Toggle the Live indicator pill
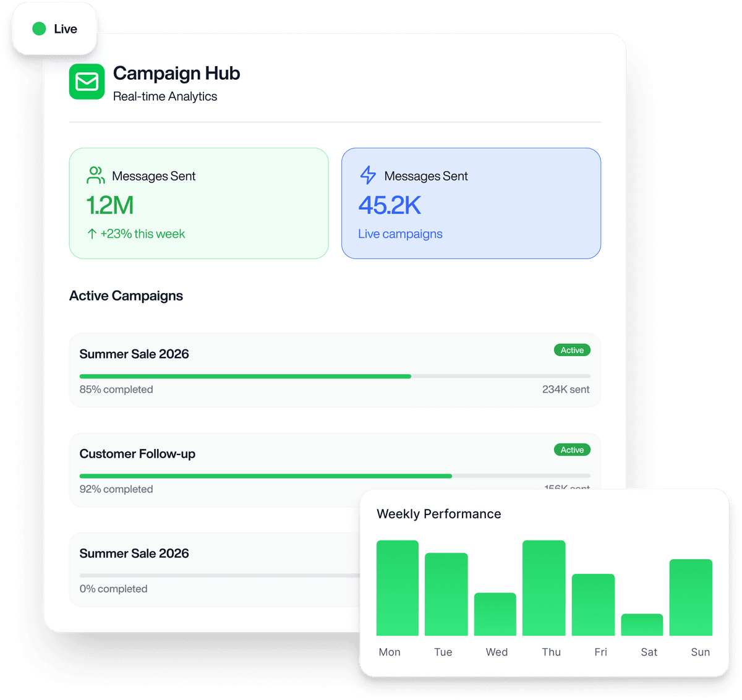This screenshot has width=742, height=700. [x=54, y=28]
